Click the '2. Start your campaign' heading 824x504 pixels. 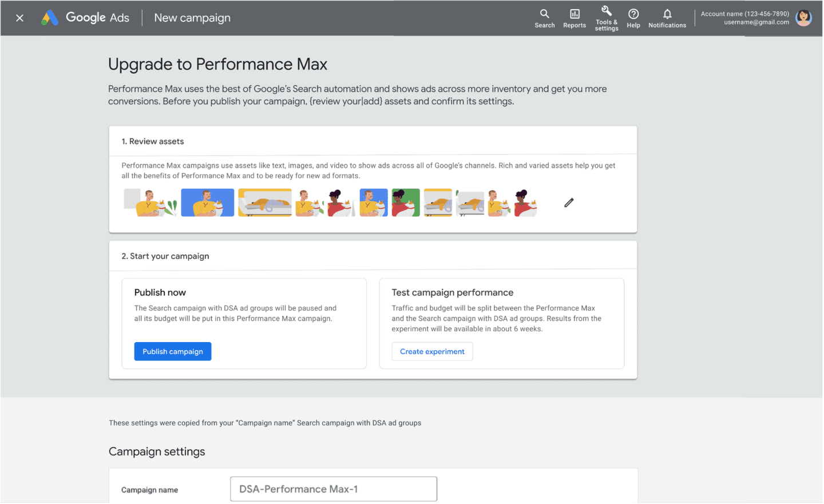click(165, 256)
